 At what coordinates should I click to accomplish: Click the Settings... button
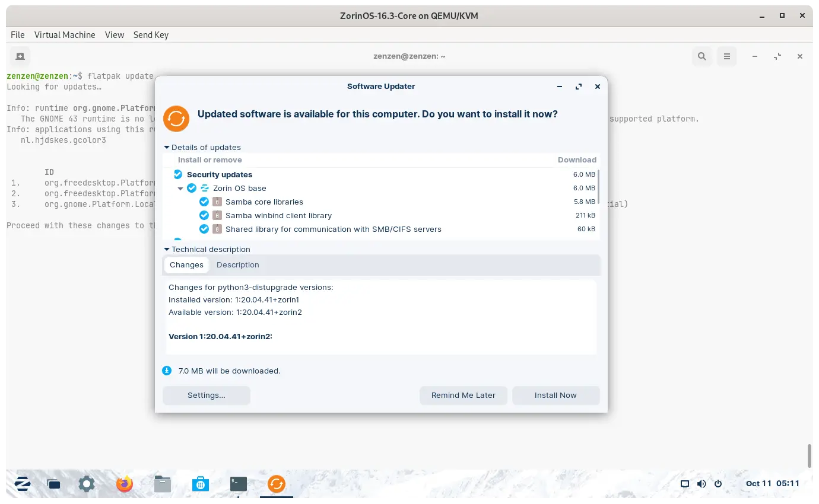click(x=207, y=395)
